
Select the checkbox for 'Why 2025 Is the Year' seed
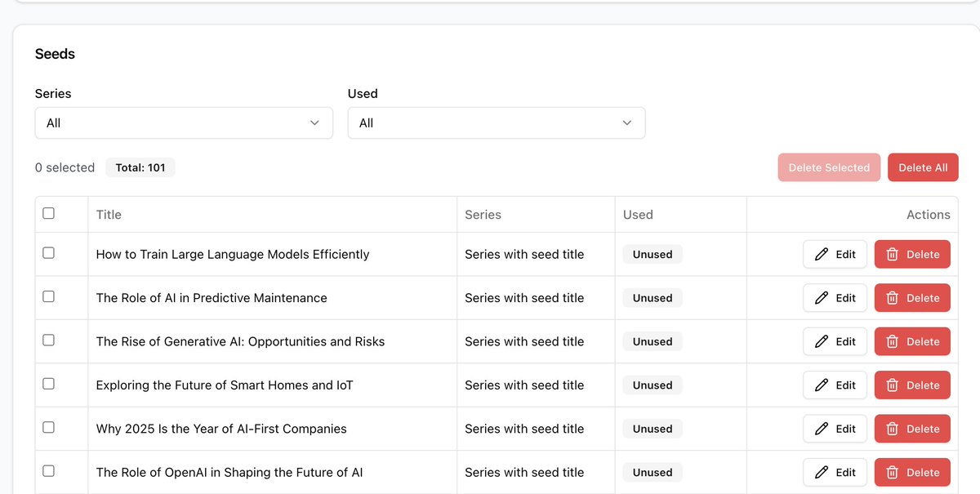48,427
